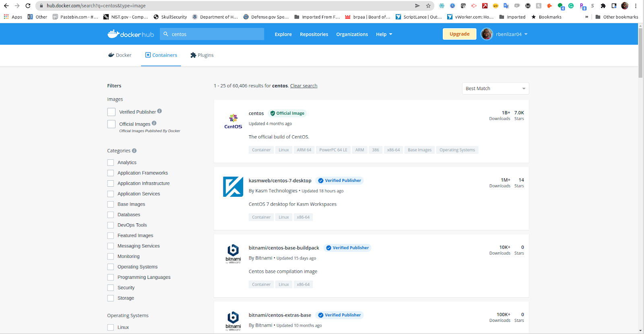Switch to the Plugins tab

(202, 55)
